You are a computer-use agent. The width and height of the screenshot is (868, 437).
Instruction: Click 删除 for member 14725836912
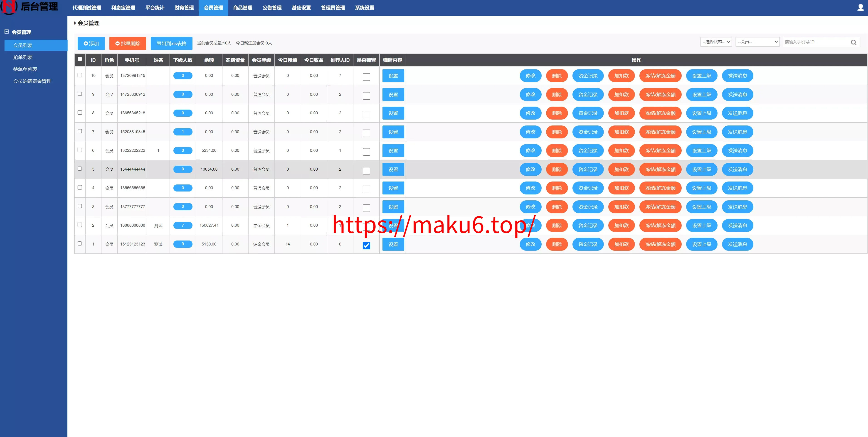[557, 95]
